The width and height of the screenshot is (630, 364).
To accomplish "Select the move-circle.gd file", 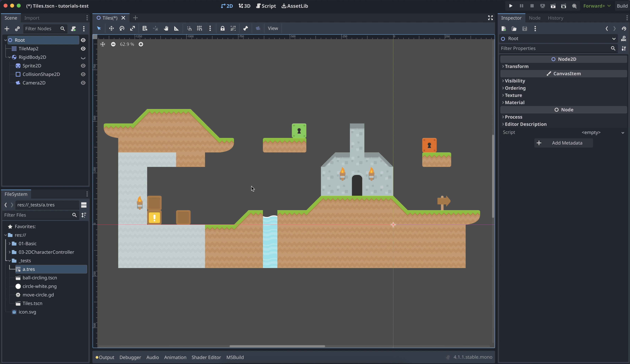I will (x=38, y=295).
